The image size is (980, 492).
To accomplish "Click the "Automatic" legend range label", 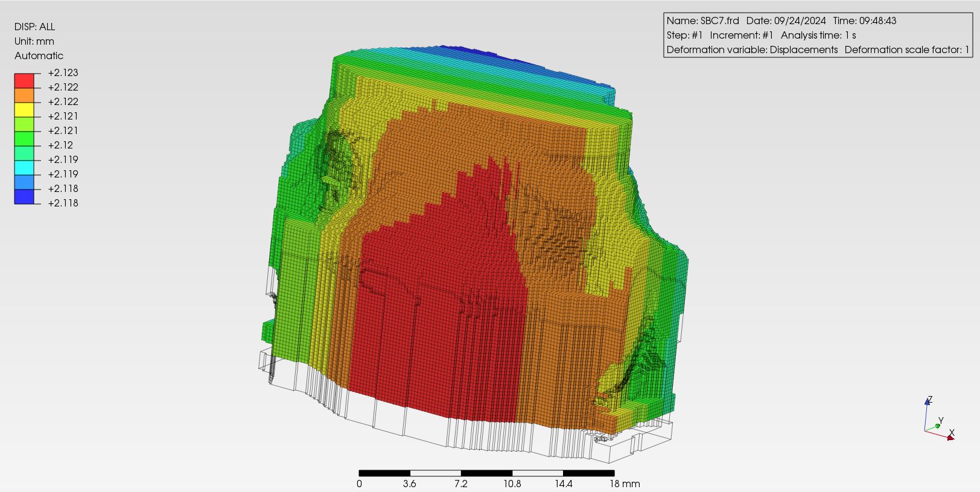I will click(x=39, y=56).
